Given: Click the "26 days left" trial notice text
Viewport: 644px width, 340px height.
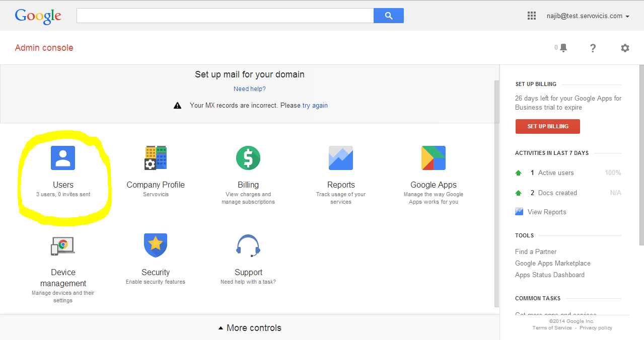Looking at the screenshot, I should (x=568, y=103).
